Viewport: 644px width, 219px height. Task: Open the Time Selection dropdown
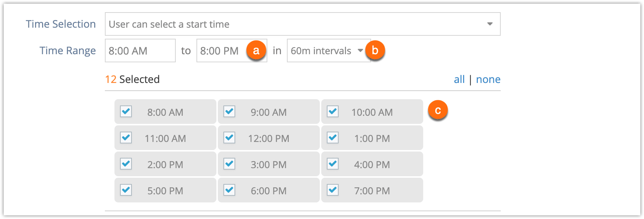click(302, 24)
